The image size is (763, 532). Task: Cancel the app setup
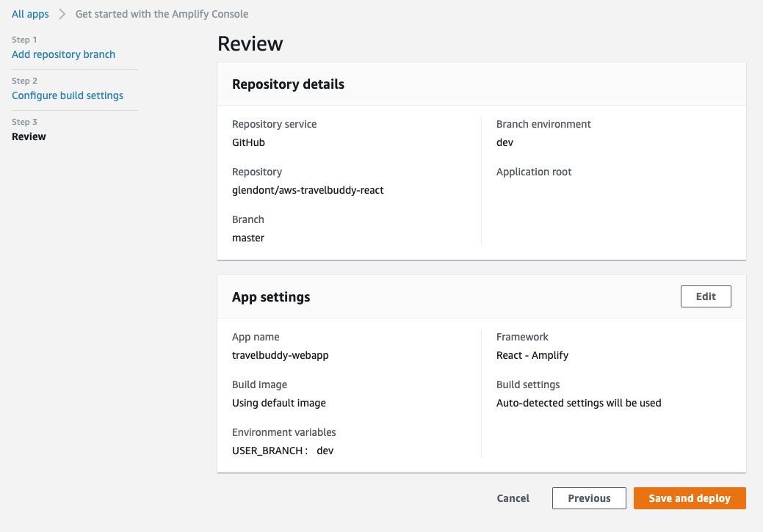point(513,498)
